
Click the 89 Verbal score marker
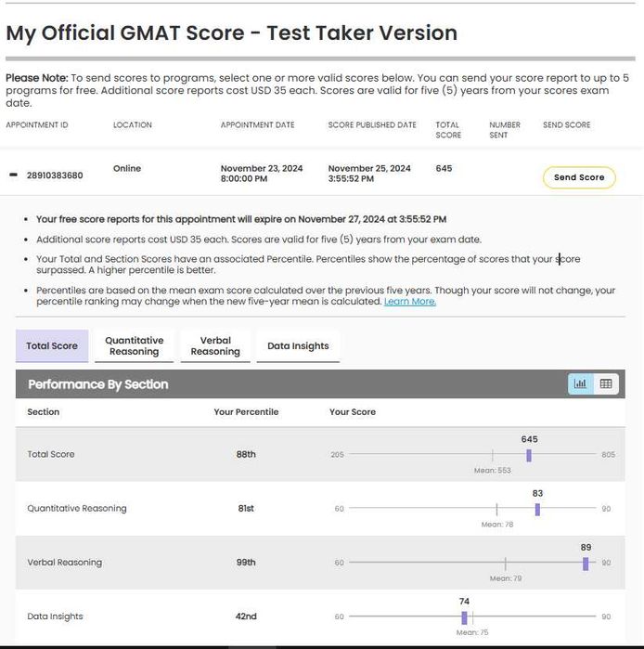tap(586, 564)
